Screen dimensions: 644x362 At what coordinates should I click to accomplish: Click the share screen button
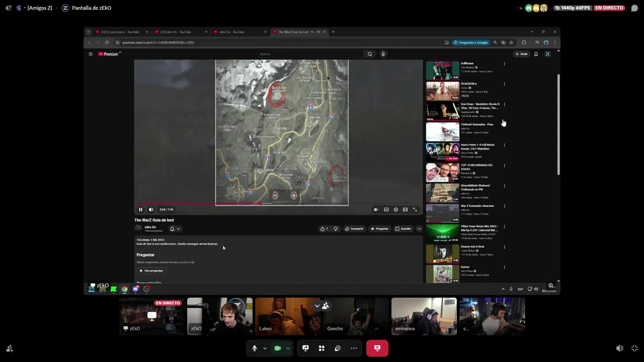[x=305, y=348]
